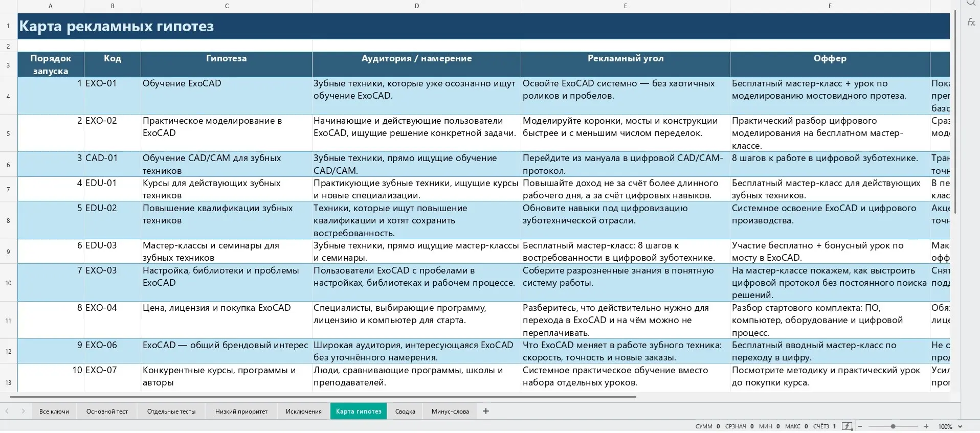
Task: Open the 'Минус-слова' sheet tab
Action: (x=450, y=412)
